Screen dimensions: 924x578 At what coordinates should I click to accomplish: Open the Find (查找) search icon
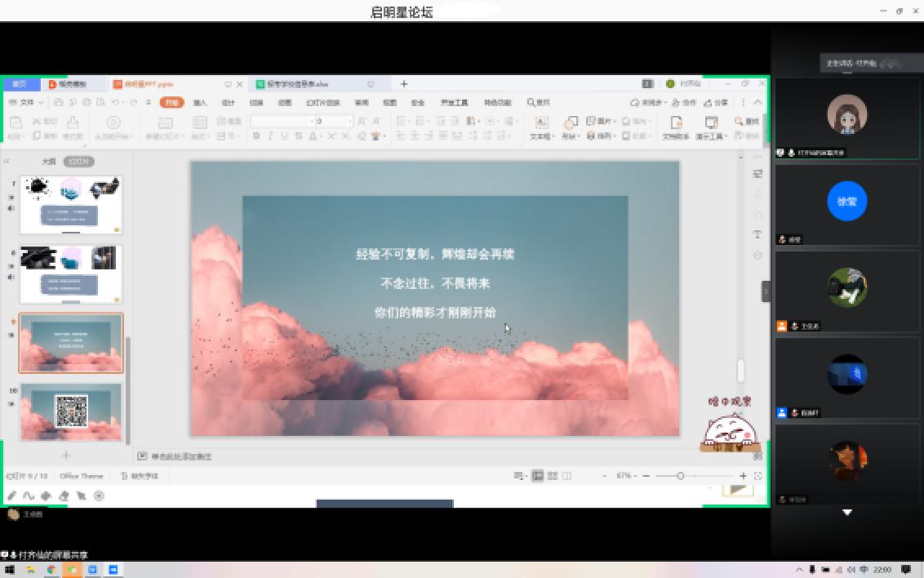[747, 122]
